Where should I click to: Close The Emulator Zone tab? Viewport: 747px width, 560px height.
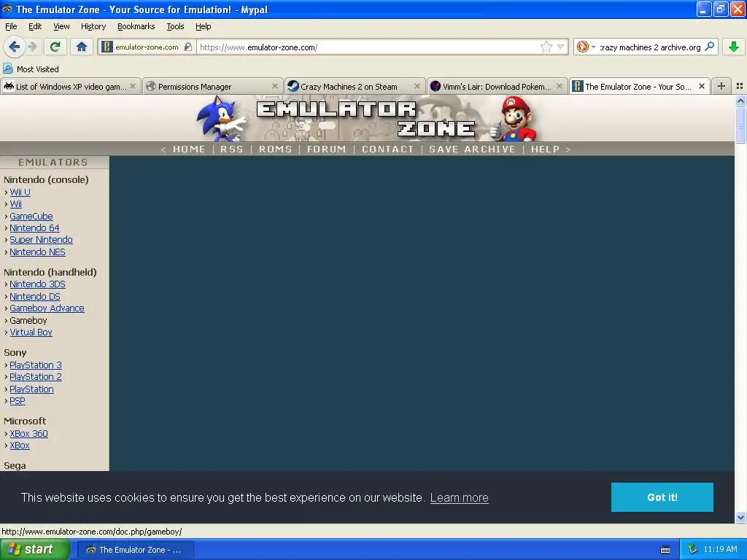coord(701,86)
